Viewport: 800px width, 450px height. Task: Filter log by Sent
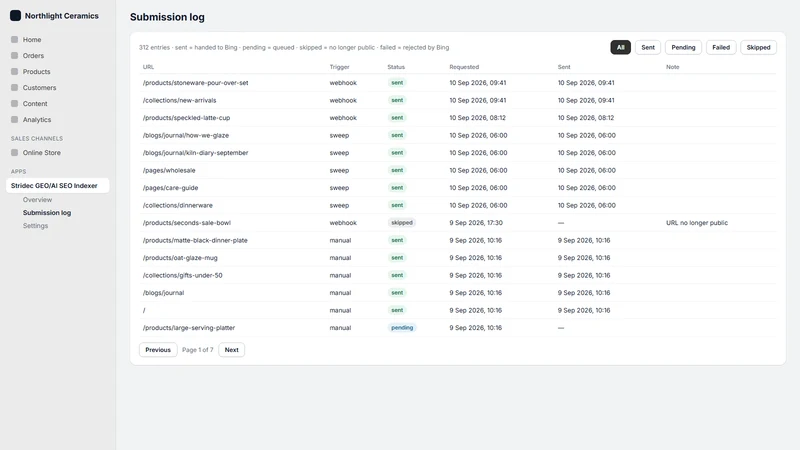648,47
